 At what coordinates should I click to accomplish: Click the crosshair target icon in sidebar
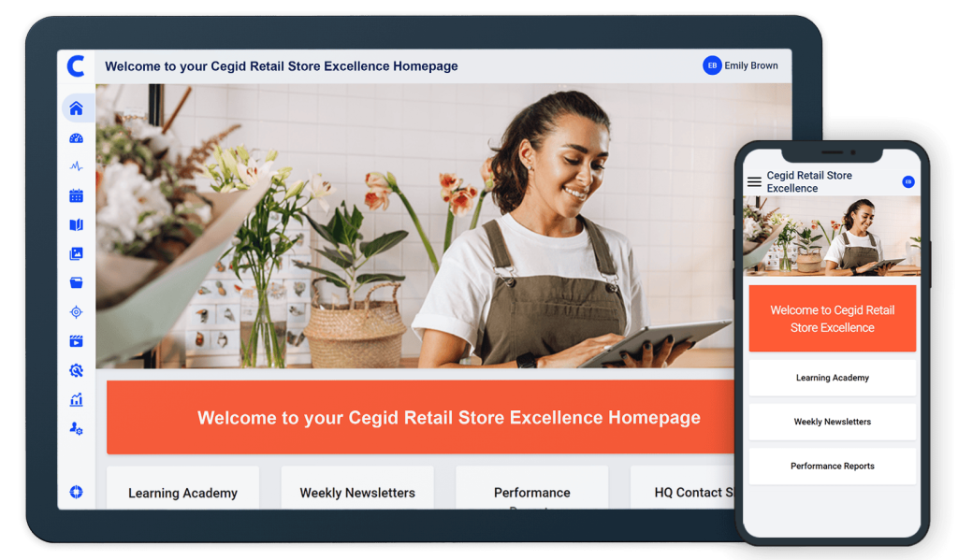pos(77,312)
